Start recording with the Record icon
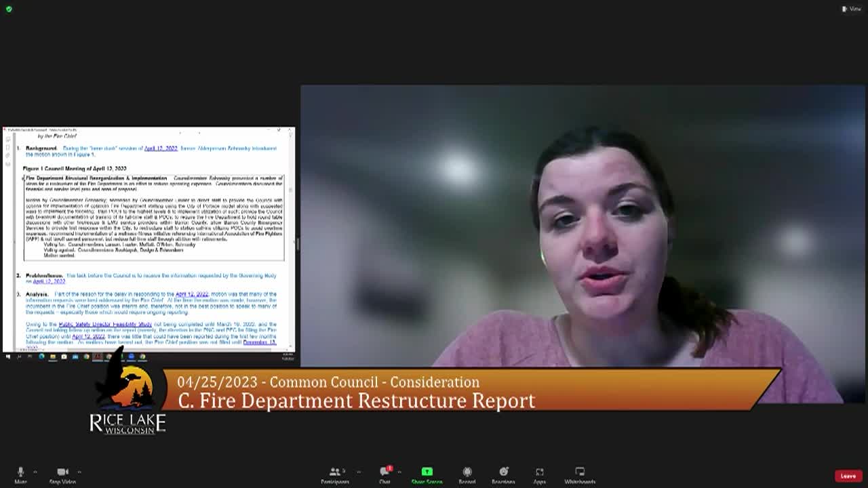Viewport: 868px width, 488px height. 467,474
